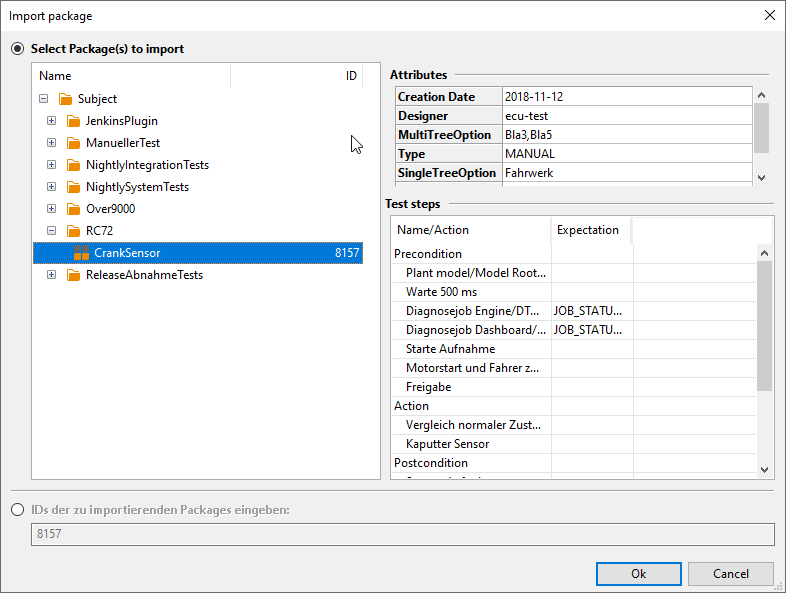The image size is (786, 593).
Task: Click the Attributes scrollbar thumb
Action: click(761, 128)
